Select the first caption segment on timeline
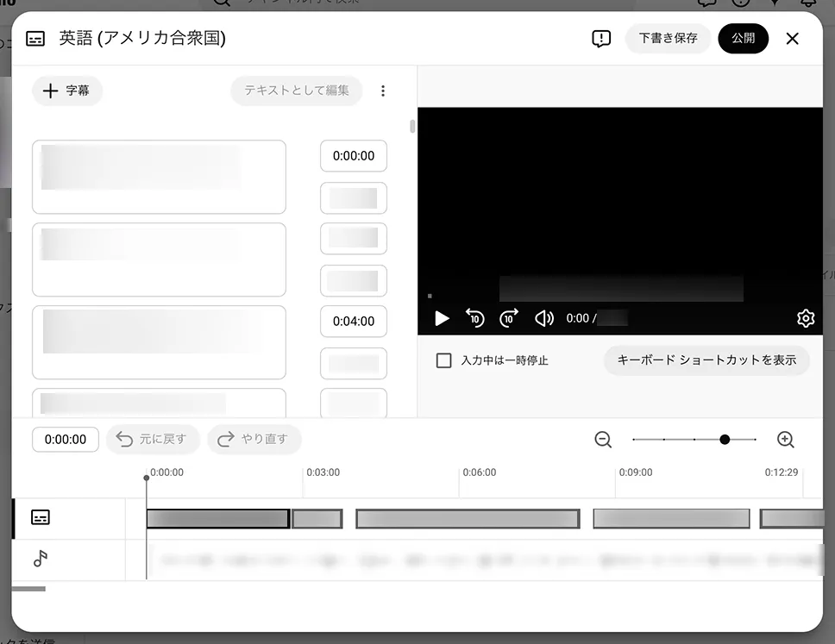The height and width of the screenshot is (644, 835). (217, 519)
